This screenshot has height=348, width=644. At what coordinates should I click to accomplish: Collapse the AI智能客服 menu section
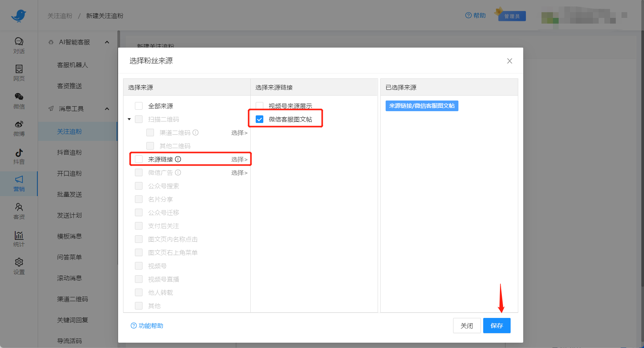pyautogui.click(x=107, y=42)
